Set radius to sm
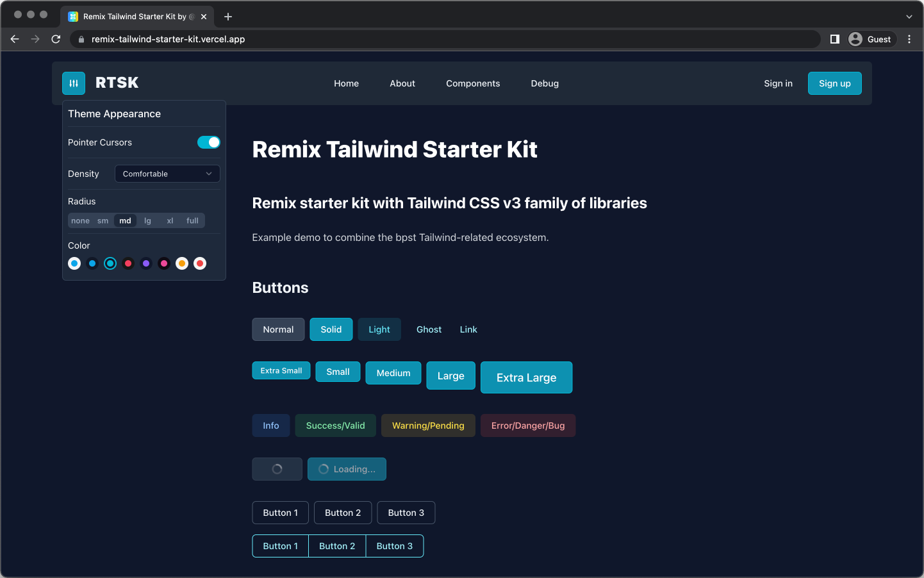924x578 pixels. click(x=103, y=220)
